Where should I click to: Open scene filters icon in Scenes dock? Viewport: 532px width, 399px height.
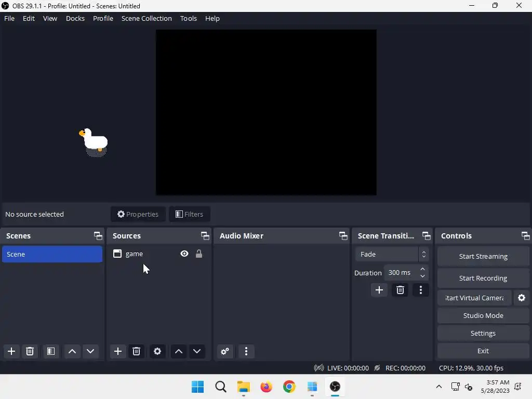pos(51,351)
